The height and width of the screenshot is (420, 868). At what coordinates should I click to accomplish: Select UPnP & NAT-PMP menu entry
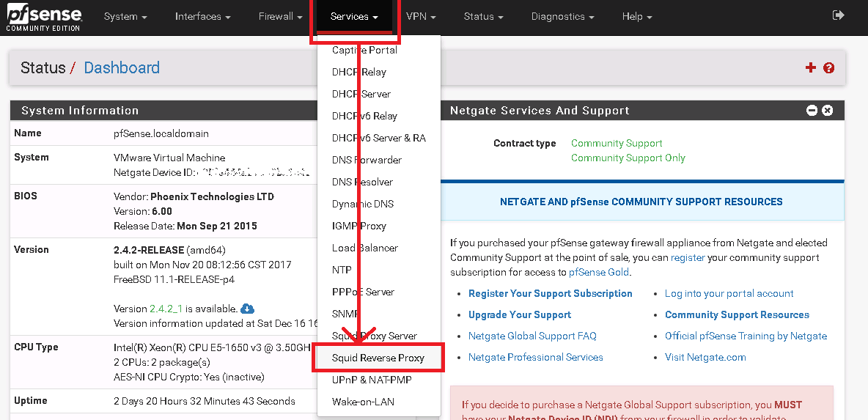(x=378, y=380)
